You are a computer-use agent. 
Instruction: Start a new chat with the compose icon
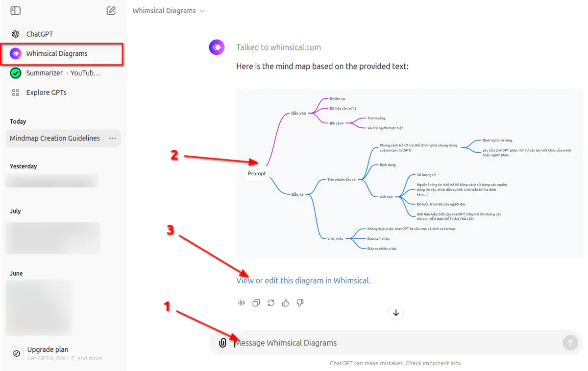[111, 10]
